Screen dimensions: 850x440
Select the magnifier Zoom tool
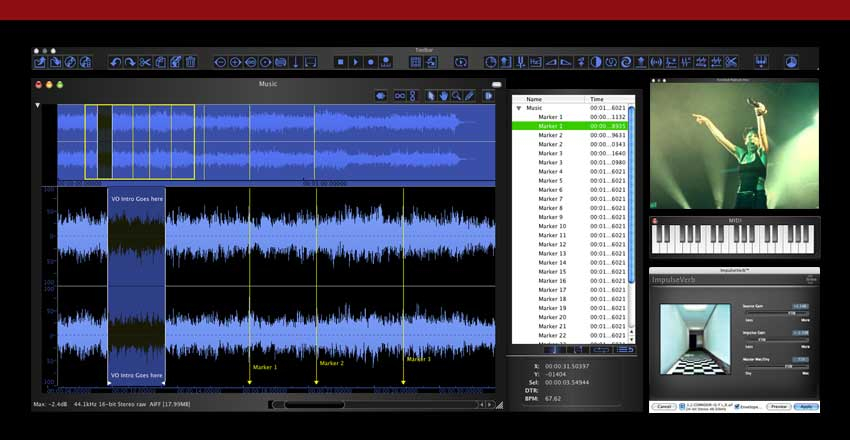tap(456, 96)
